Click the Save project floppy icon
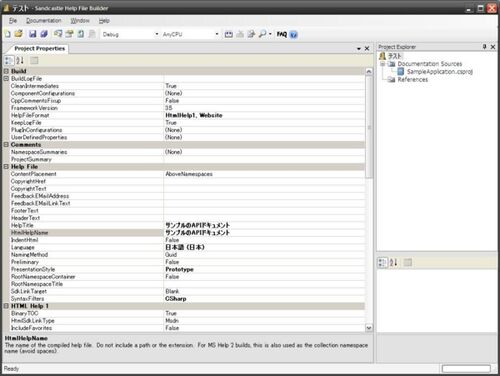Screen dimensions: 500x376 point(32,34)
